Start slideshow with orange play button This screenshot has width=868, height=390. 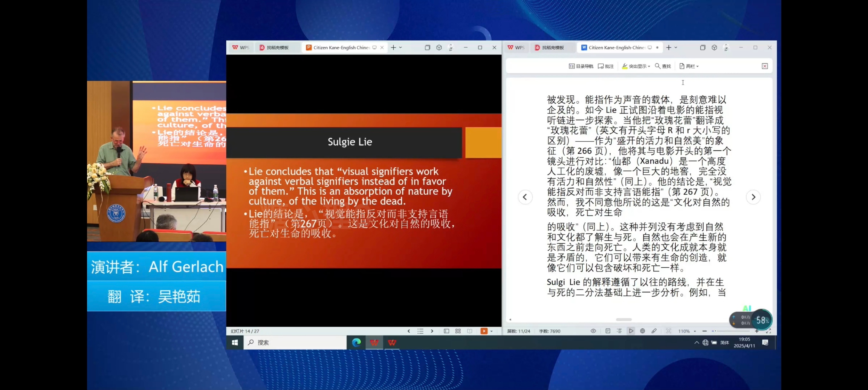tap(484, 331)
